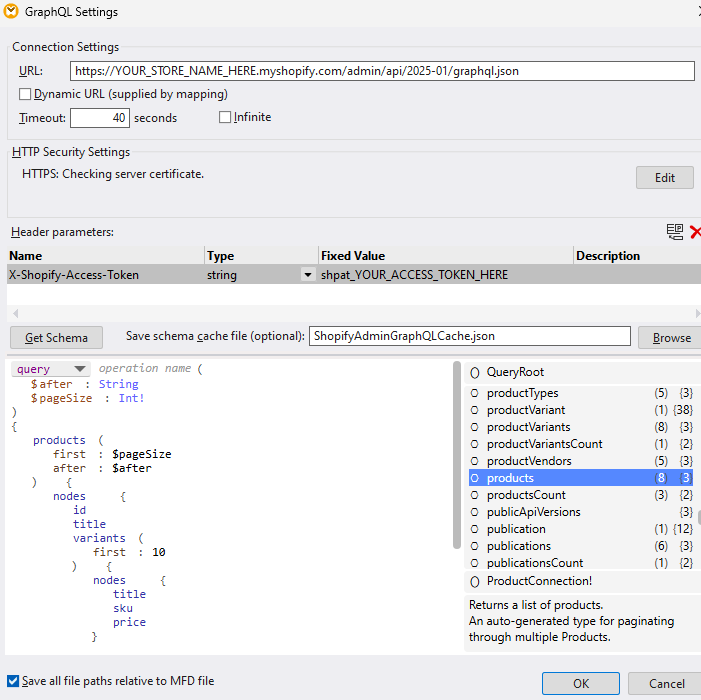This screenshot has height=700, width=701.
Task: Check the Infinite timeout checkbox
Action: [x=225, y=118]
